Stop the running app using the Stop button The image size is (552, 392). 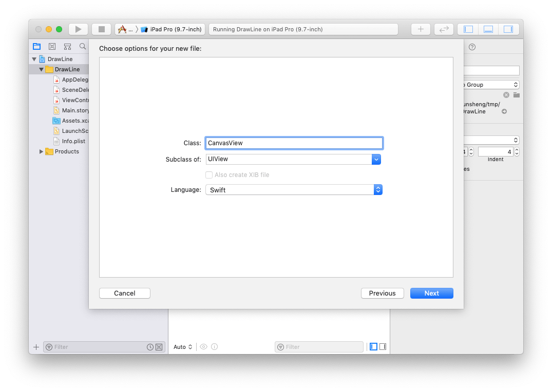tap(101, 29)
